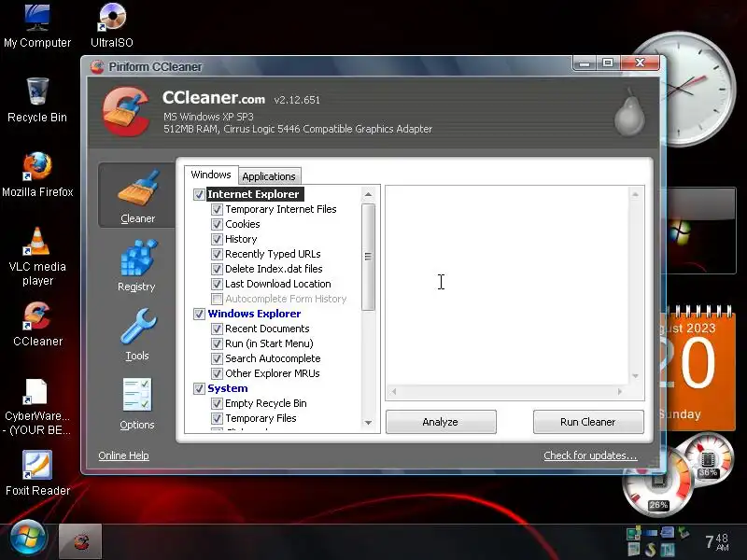
Task: Toggle the Internet Explorer group checkbox
Action: [199, 194]
